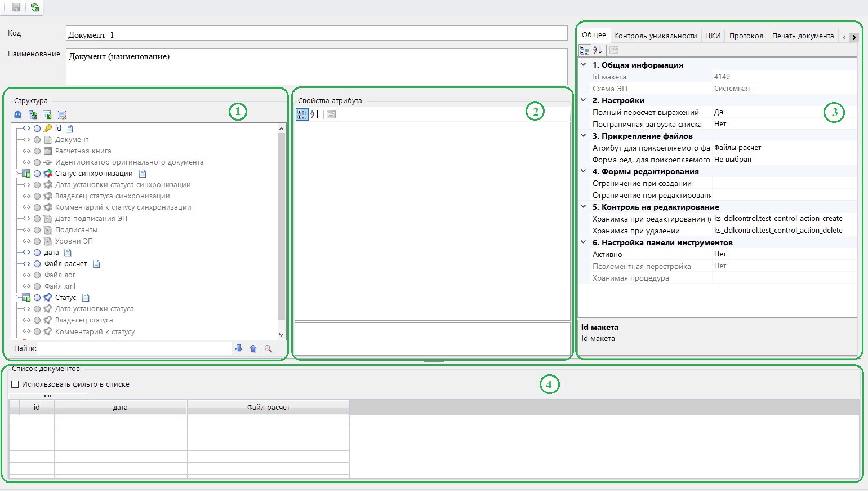Switch to the 'Контроль уникальности' tab
The image size is (868, 491).
point(655,36)
